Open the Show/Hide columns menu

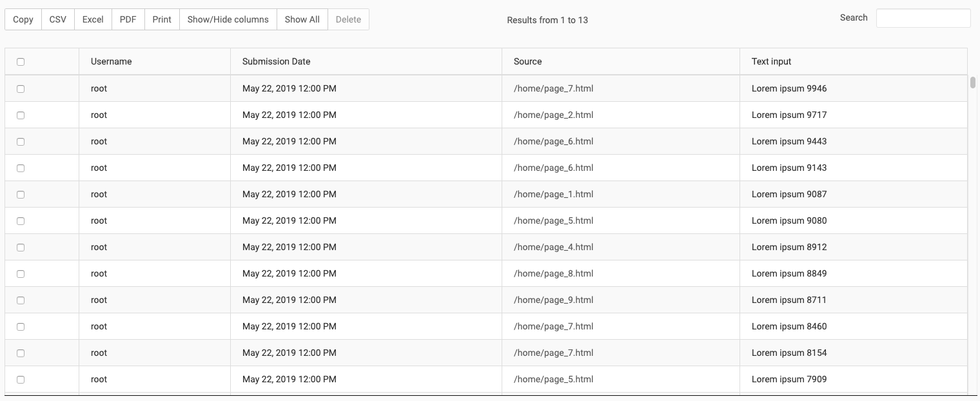pyautogui.click(x=227, y=19)
